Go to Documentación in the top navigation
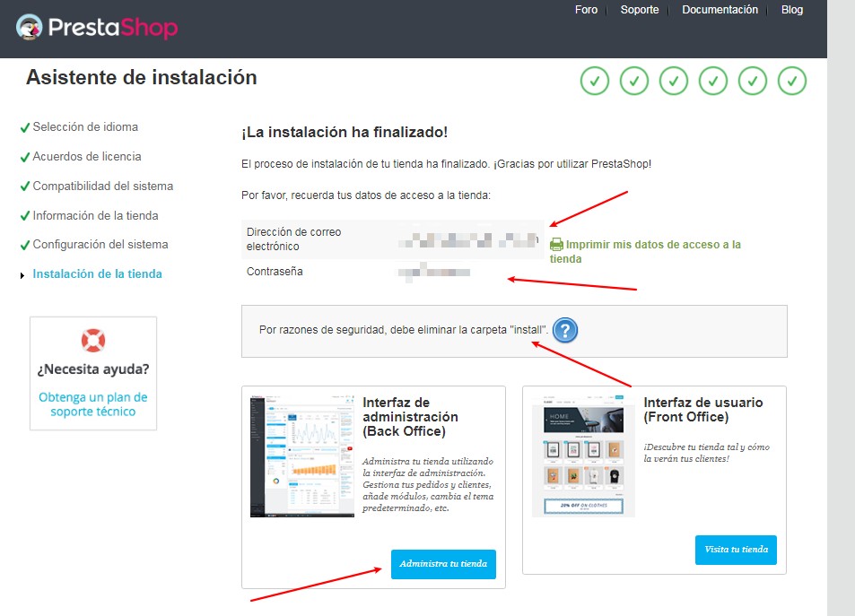 [x=720, y=10]
